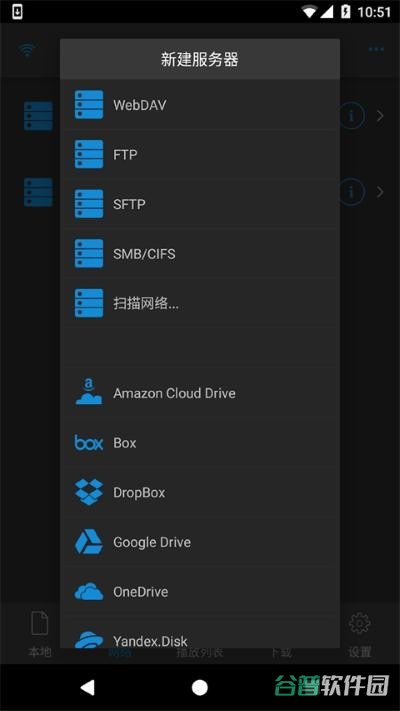This screenshot has width=400, height=711.
Task: Select the WebDAV text label
Action: 140,105
